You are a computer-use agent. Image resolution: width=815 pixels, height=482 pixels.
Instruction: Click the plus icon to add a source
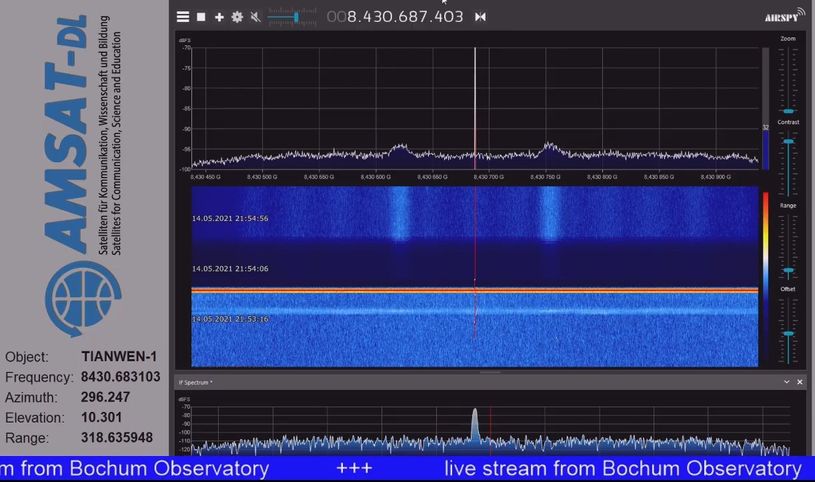click(219, 17)
